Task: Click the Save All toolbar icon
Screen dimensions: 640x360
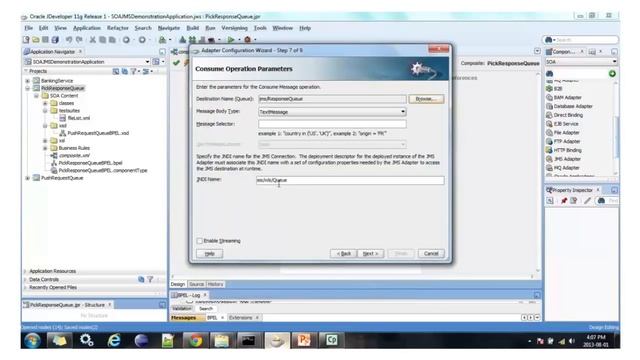Action: [x=55, y=40]
